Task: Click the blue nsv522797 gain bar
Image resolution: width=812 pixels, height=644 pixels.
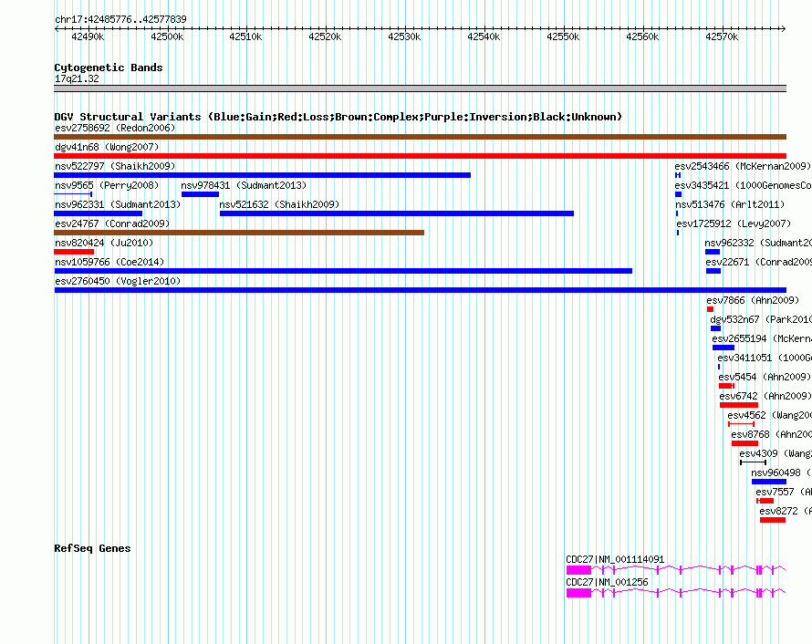Action: coord(262,175)
